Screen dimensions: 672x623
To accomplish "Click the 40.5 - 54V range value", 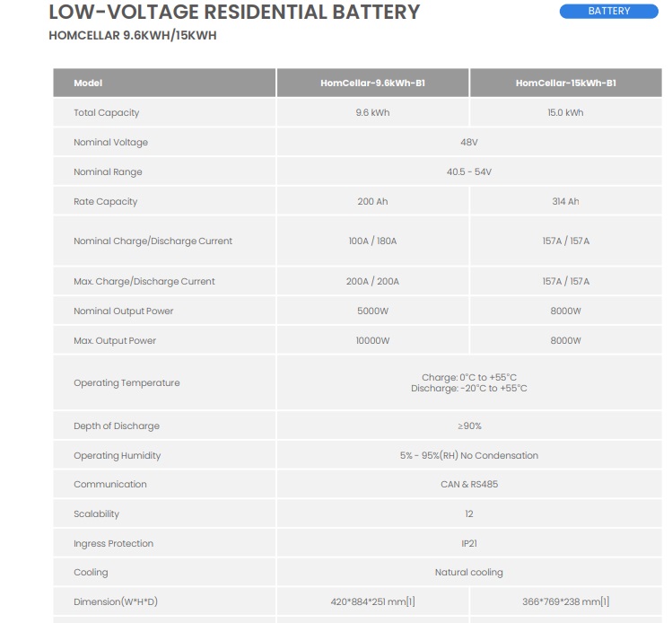I will 469,171.
